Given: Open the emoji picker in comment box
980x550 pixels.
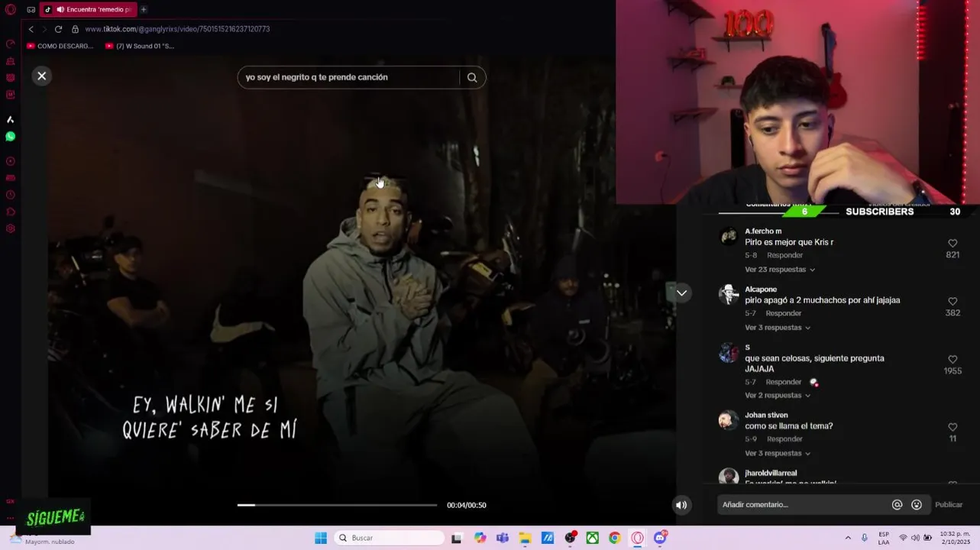Looking at the screenshot, I should 917,505.
